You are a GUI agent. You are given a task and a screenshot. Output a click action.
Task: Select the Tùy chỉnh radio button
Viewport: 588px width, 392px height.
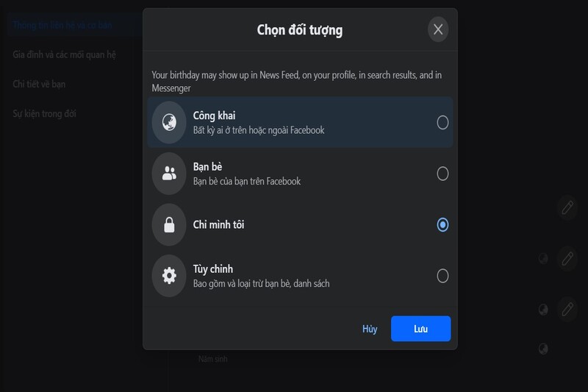pyautogui.click(x=442, y=276)
